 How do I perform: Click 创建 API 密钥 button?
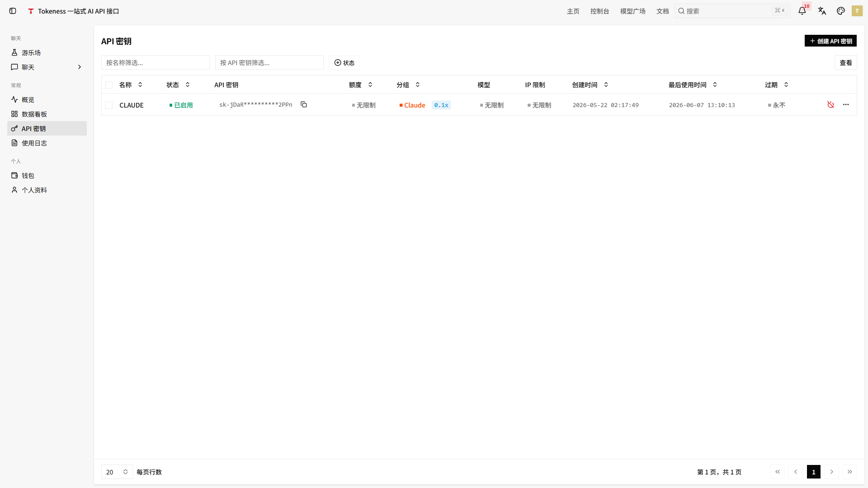tap(830, 41)
